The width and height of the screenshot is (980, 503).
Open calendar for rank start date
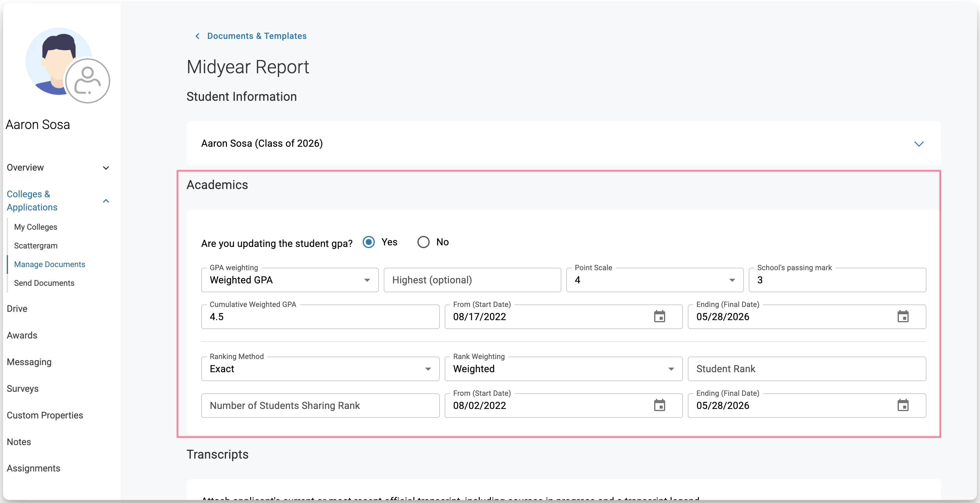pos(659,405)
